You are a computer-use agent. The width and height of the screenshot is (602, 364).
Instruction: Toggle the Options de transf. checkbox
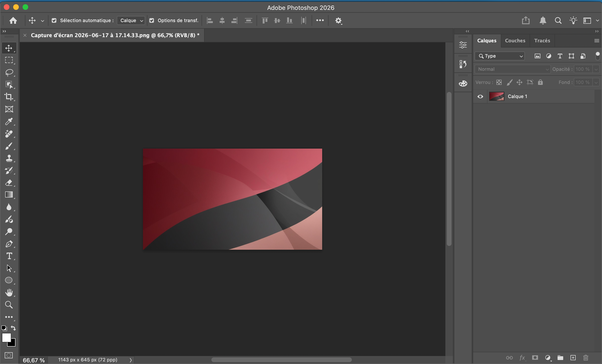click(x=152, y=20)
